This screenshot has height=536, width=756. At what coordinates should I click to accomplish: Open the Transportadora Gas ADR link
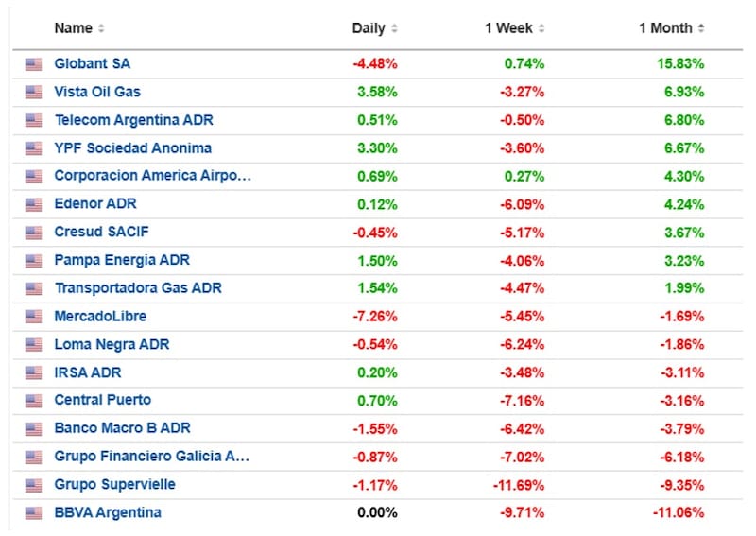(138, 288)
